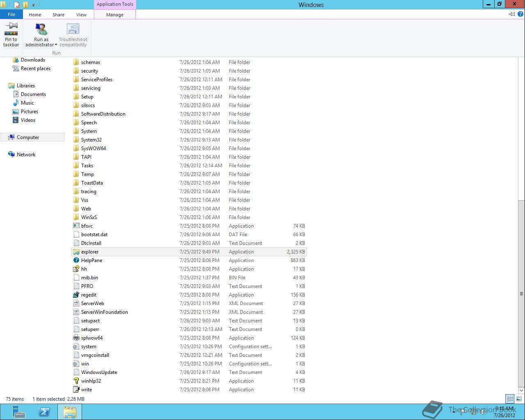The height and width of the screenshot is (420, 525).
Task: Click the Properties icon in quick access toolbar
Action: pos(17,5)
